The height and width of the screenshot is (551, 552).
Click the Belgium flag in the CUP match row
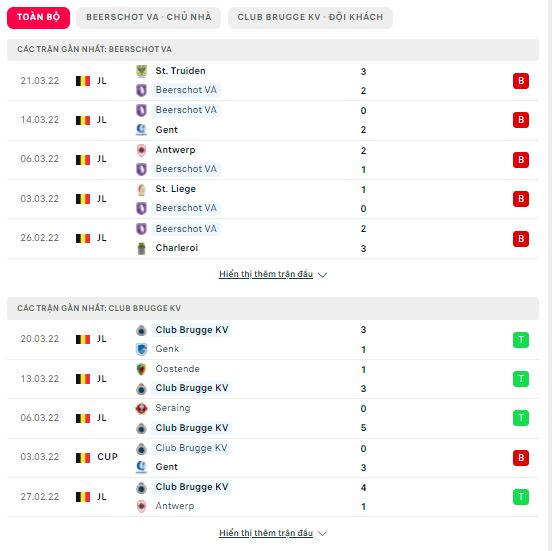(x=83, y=458)
